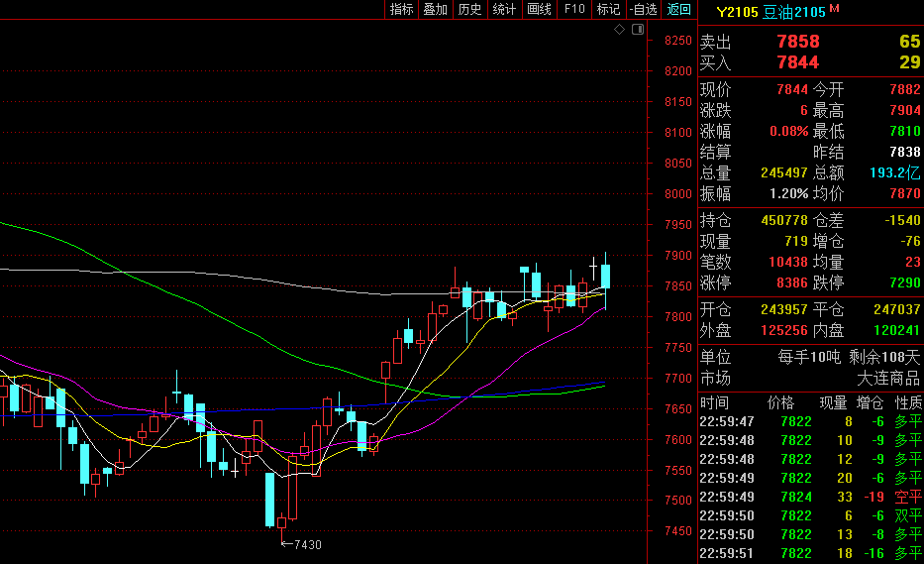The image size is (924, 564).
Task: Click the 卖出 price 7858
Action: 798,42
